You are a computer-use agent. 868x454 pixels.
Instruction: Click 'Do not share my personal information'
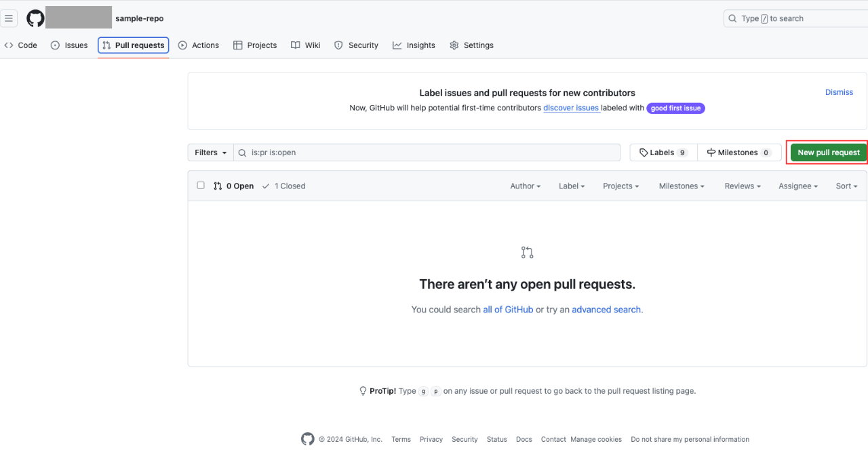[x=690, y=439]
